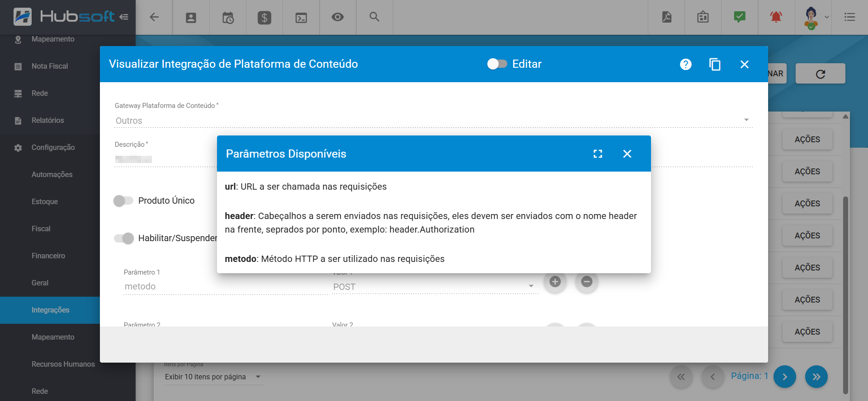Open the red alarm notifications icon
This screenshot has width=868, height=401.
[x=776, y=17]
